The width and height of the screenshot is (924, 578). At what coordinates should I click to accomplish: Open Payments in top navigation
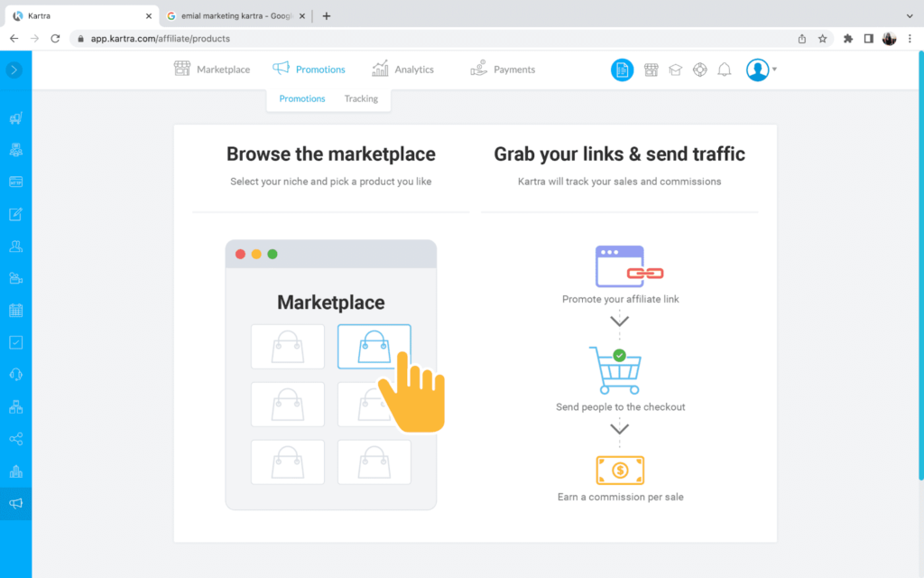coord(503,69)
